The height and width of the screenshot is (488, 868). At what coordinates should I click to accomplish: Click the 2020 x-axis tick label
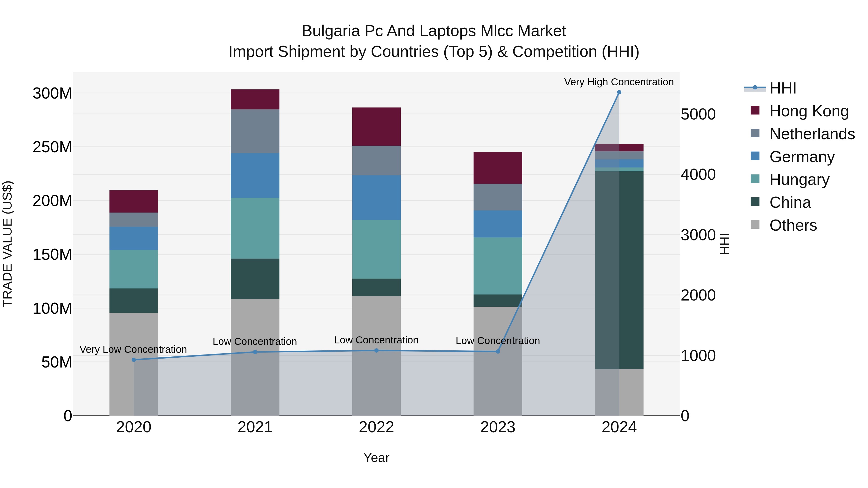(134, 427)
